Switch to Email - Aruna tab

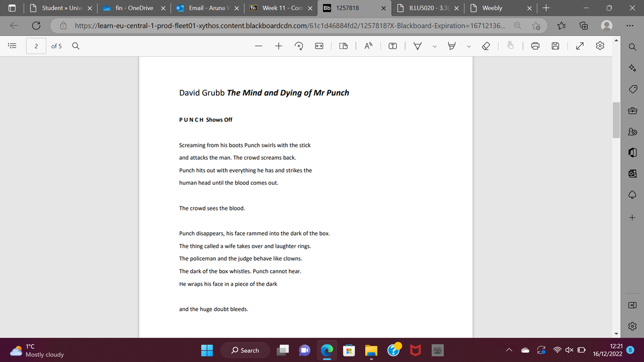[x=207, y=8]
